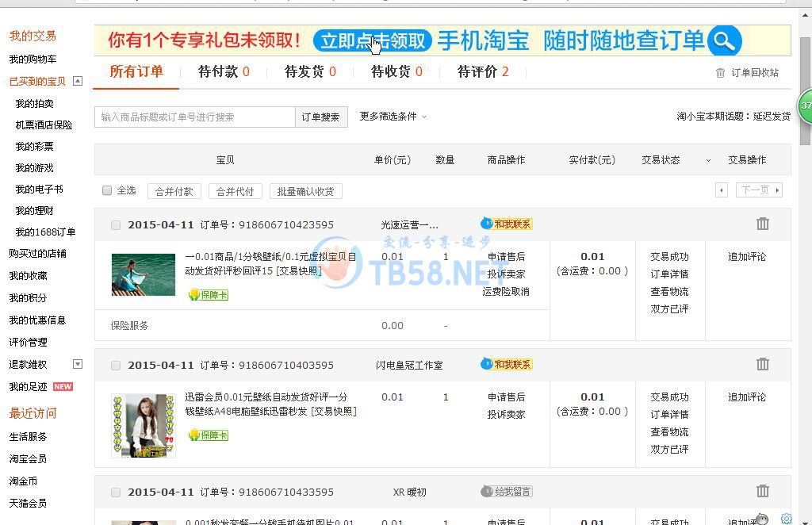The width and height of the screenshot is (812, 525).
Task: Open 淘金币 in sidebar
Action: tap(23, 481)
